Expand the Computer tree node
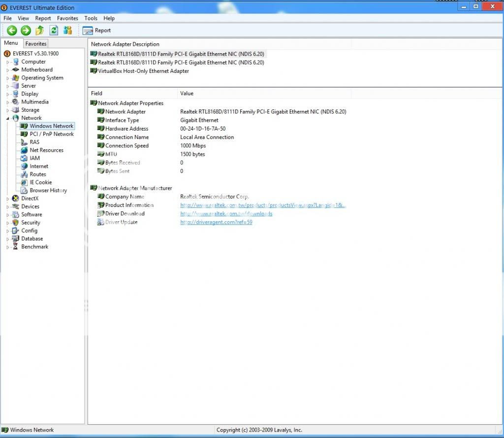The width and height of the screenshot is (504, 438). pos(8,62)
